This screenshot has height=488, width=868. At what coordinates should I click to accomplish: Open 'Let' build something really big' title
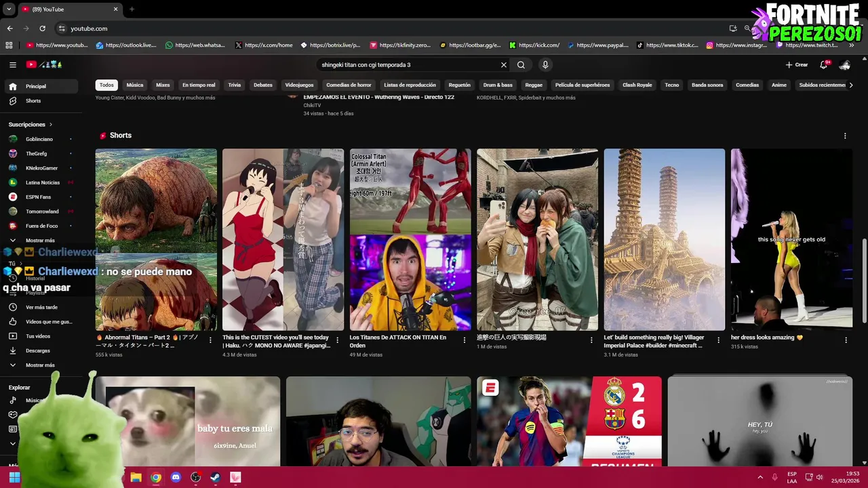(x=654, y=341)
